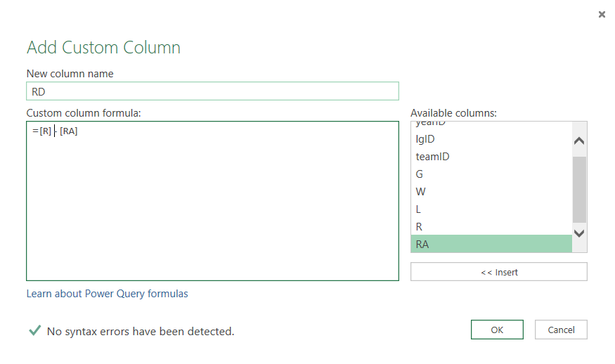Click the green syntax checkmark icon

pos(34,330)
